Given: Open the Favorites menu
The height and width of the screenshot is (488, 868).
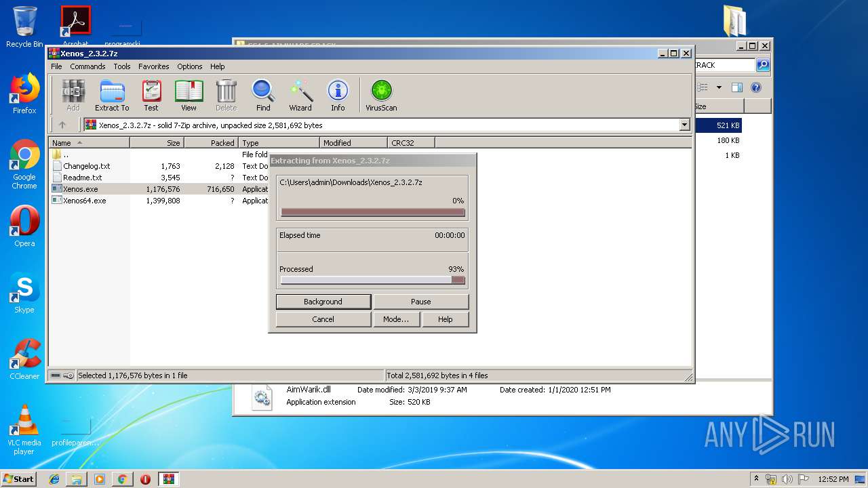Looking at the screenshot, I should pos(154,66).
